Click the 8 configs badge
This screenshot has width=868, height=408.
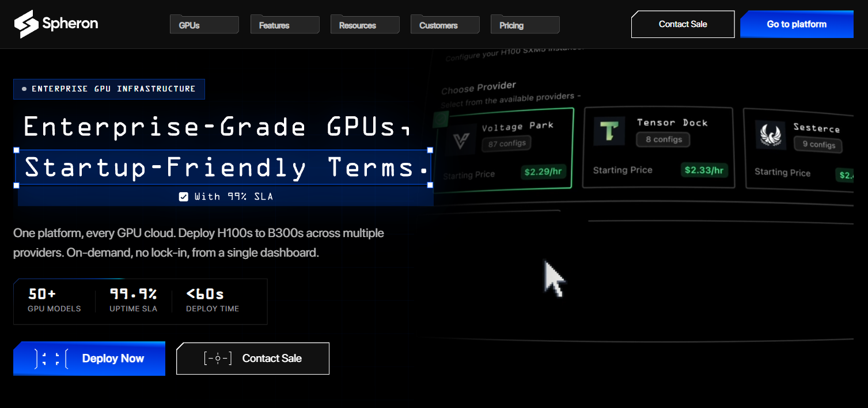(663, 139)
